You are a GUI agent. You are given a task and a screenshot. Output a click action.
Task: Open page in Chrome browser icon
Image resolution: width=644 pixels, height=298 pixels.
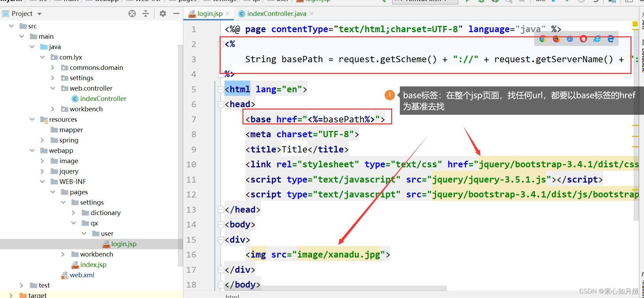click(x=543, y=39)
